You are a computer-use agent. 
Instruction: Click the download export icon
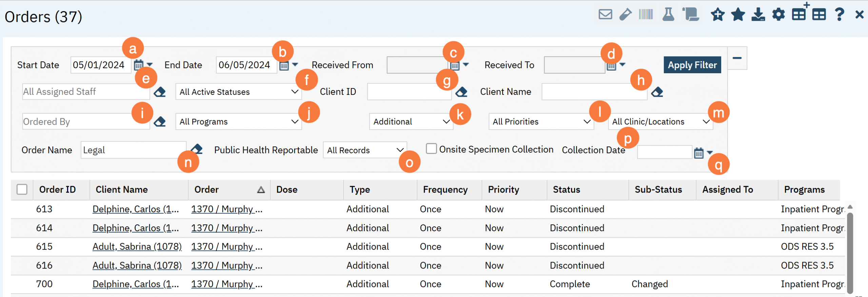click(x=758, y=15)
